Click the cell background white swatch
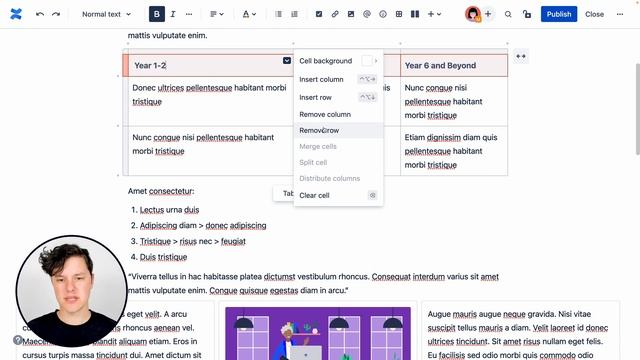This screenshot has height=360, width=640. pos(367,61)
